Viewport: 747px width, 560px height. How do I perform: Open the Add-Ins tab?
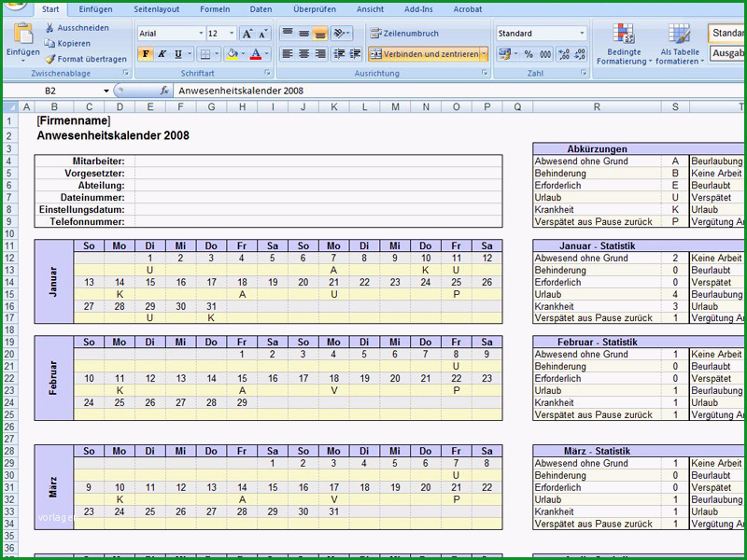click(418, 9)
